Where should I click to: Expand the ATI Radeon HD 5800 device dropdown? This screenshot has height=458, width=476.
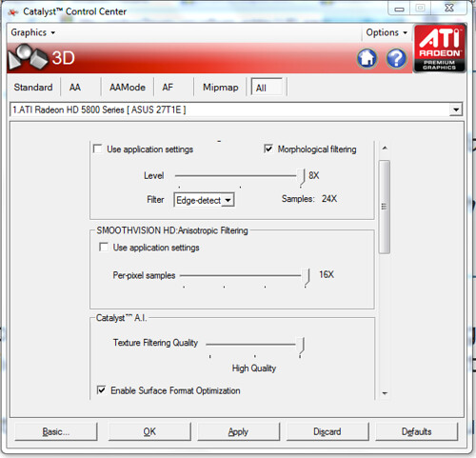(236, 110)
